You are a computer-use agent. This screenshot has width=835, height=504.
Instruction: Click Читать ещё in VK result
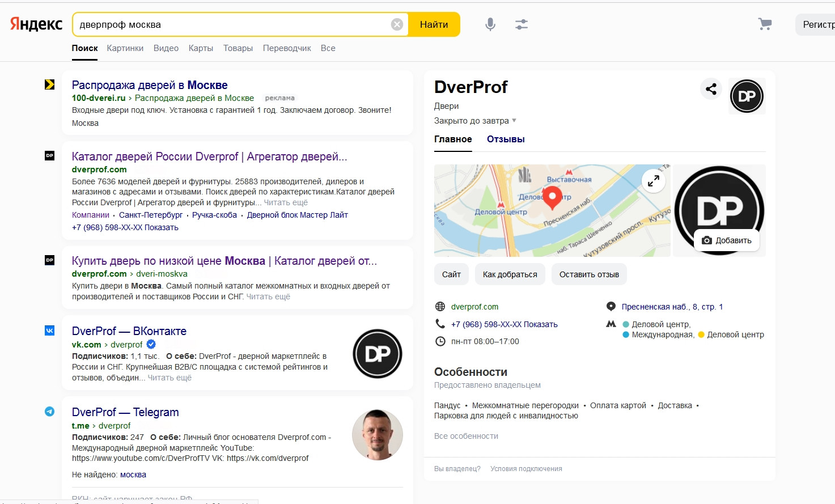pyautogui.click(x=169, y=378)
